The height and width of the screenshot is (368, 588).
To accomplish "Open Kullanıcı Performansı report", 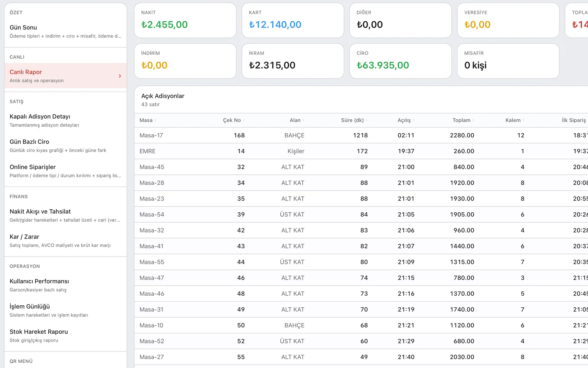I will click(x=65, y=285).
